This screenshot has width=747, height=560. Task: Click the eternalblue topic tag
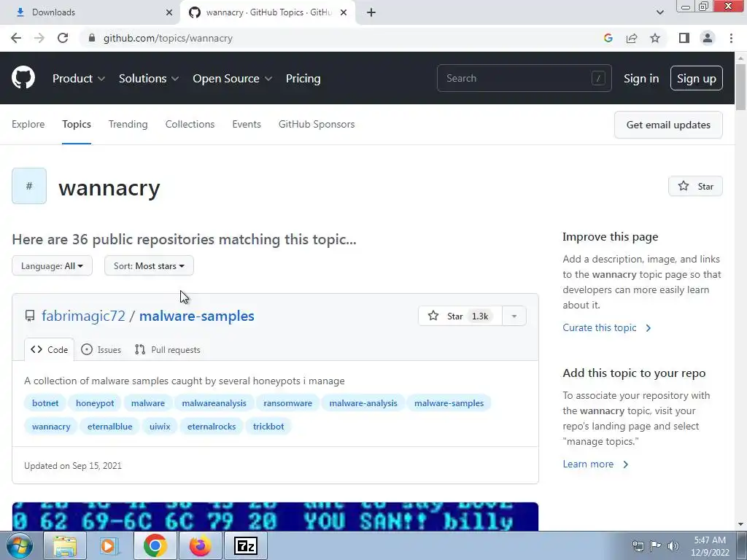(x=109, y=426)
